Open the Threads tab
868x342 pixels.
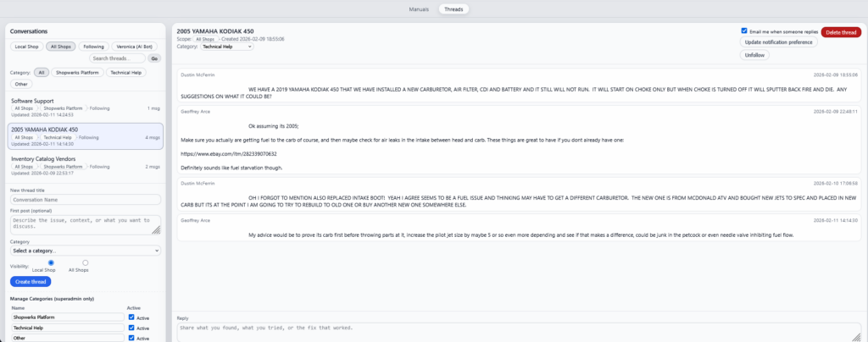pos(453,9)
